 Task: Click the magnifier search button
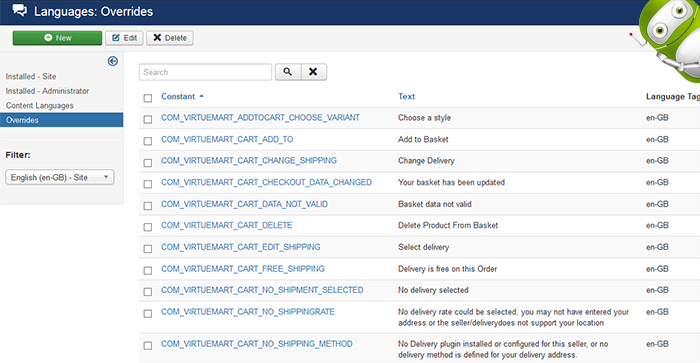(x=288, y=72)
